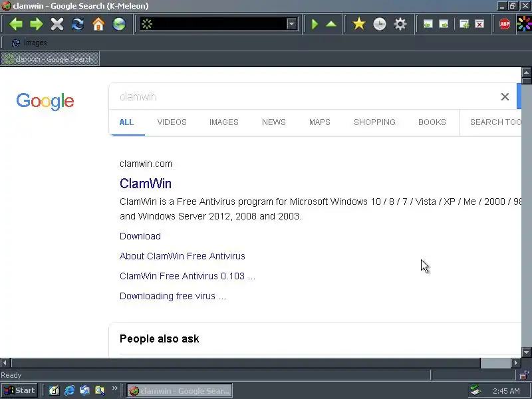The image size is (532, 399).
Task: Close current tab with red X window icon
Action: (x=479, y=24)
